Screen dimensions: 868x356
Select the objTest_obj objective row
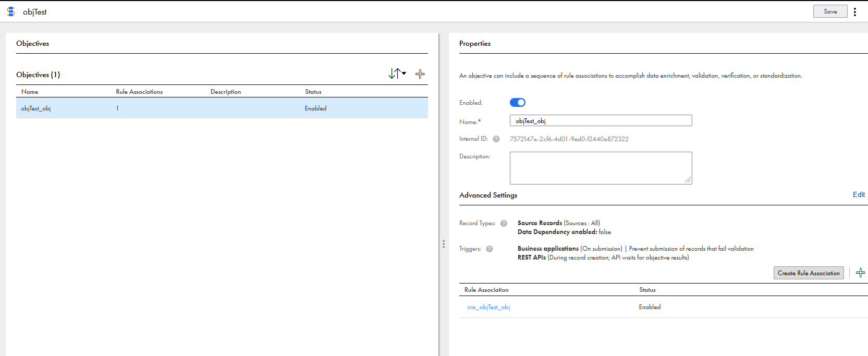(x=222, y=108)
